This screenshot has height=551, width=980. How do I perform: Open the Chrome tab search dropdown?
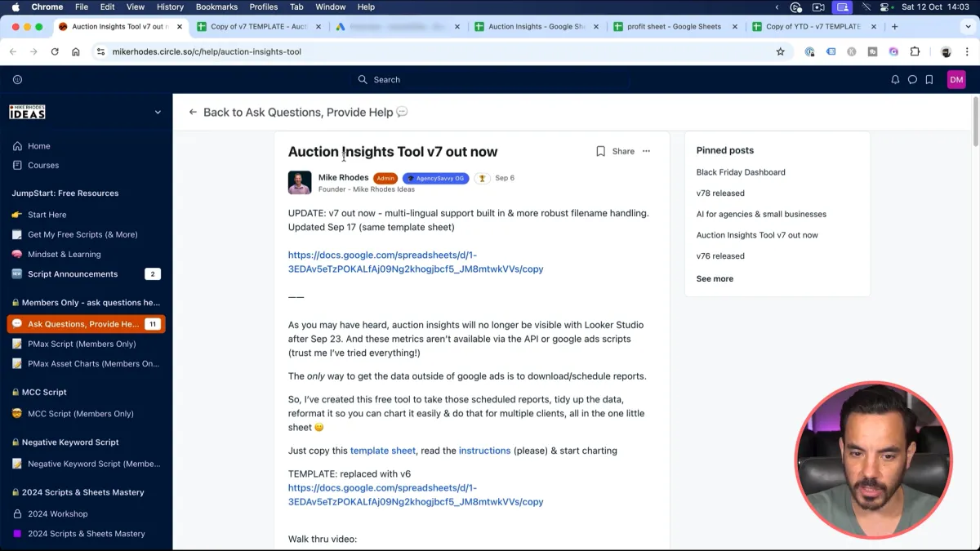click(968, 26)
